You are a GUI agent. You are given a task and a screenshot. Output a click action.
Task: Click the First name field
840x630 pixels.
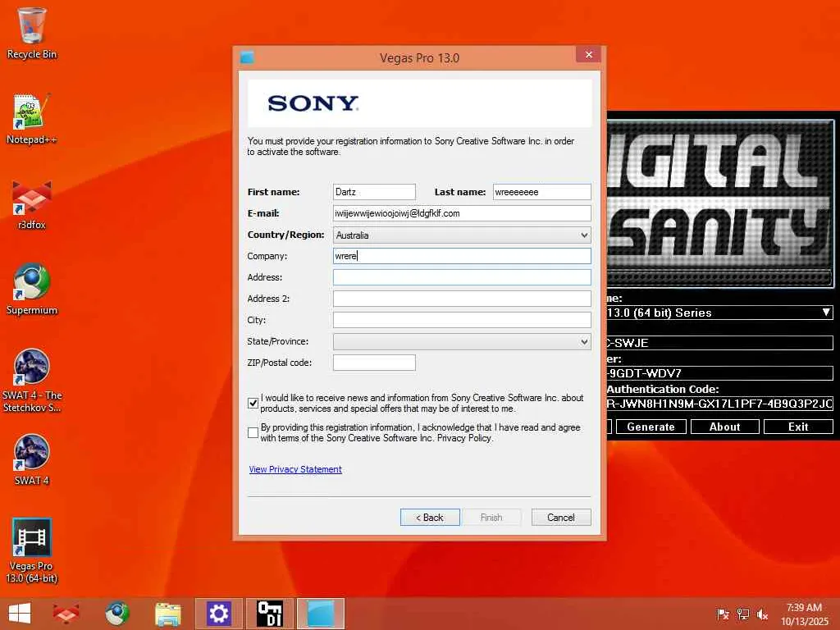point(374,192)
